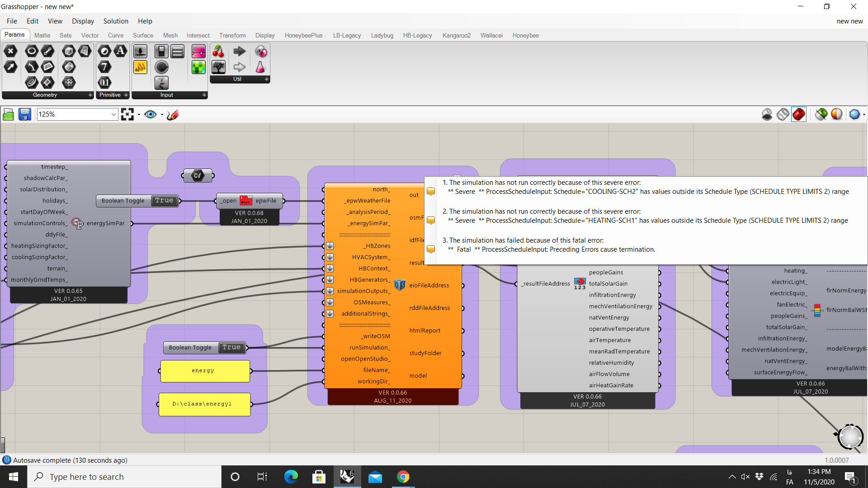Select the Colour Swatch checker icon

(x=198, y=67)
